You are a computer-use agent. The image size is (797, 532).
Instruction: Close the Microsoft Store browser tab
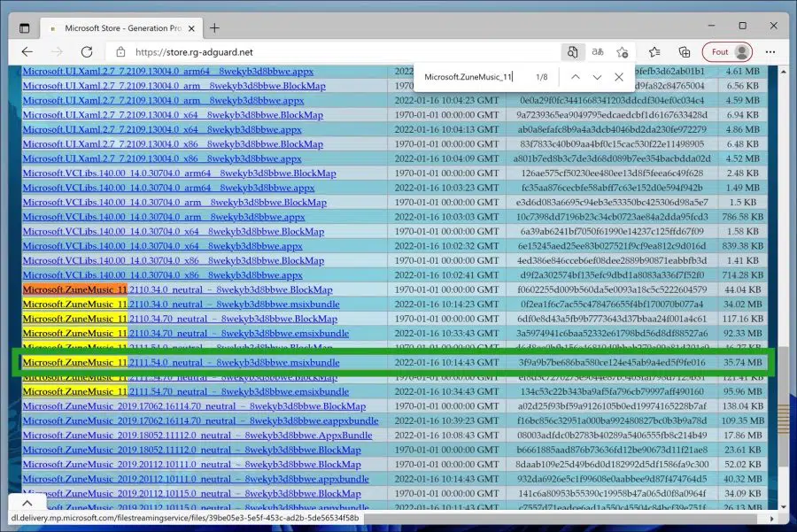click(191, 28)
